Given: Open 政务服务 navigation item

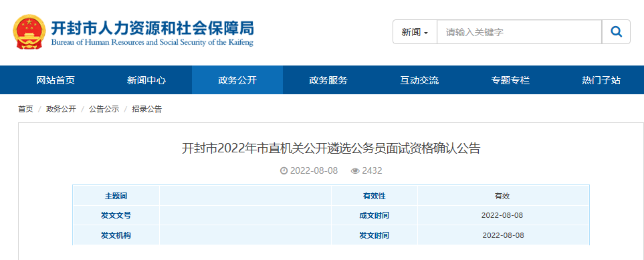Looking at the screenshot, I should click(x=328, y=80).
